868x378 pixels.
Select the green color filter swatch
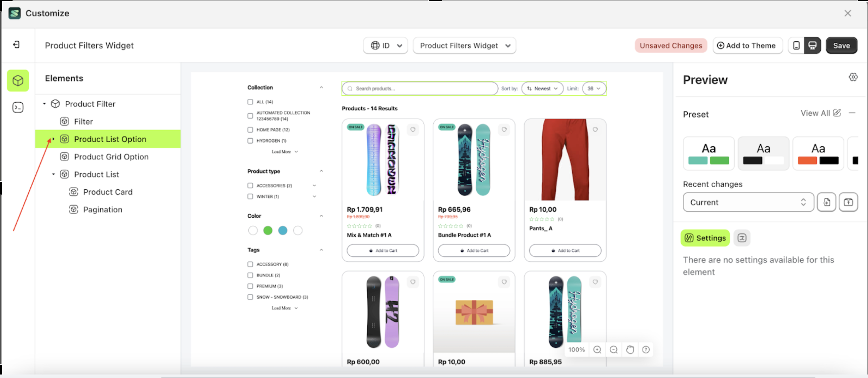tap(268, 231)
